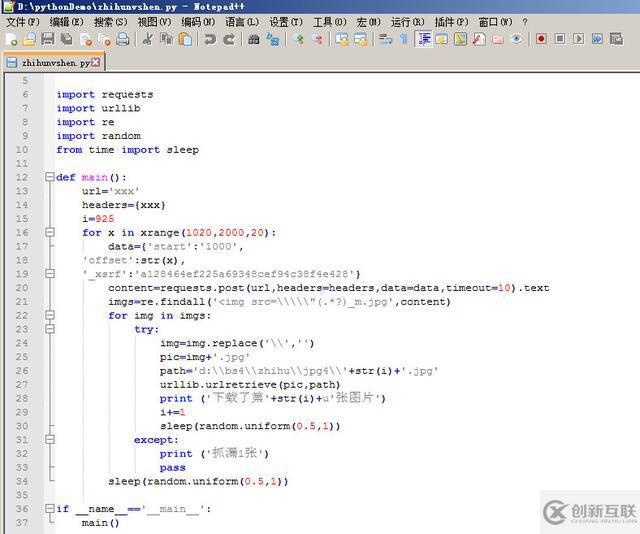The width and height of the screenshot is (640, 534).
Task: Toggle the word wrap toolbar button
Action: (x=386, y=39)
